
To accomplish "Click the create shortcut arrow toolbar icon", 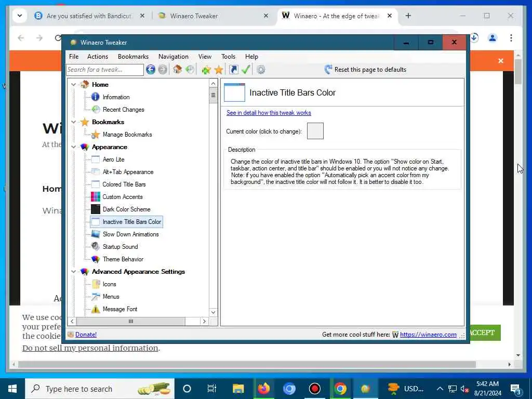I will pyautogui.click(x=233, y=70).
